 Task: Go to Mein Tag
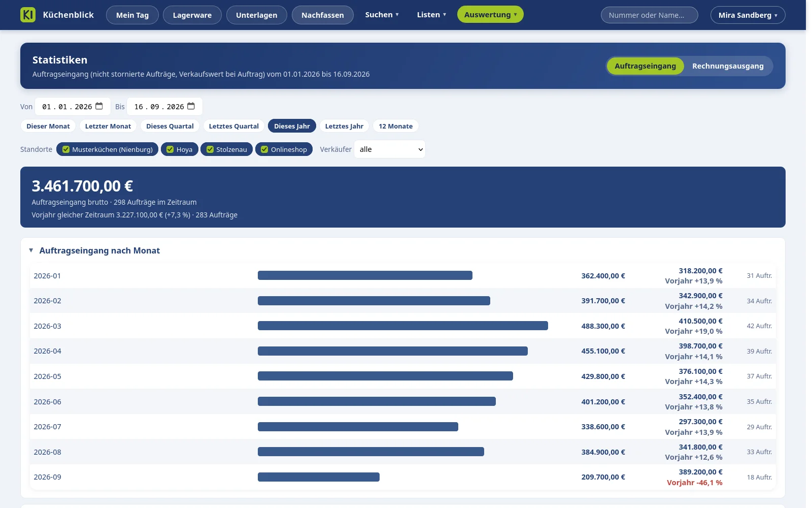click(x=132, y=15)
